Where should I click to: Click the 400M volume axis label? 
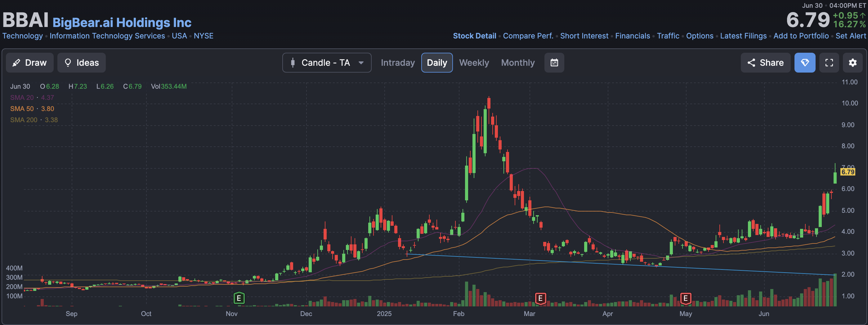click(x=14, y=268)
